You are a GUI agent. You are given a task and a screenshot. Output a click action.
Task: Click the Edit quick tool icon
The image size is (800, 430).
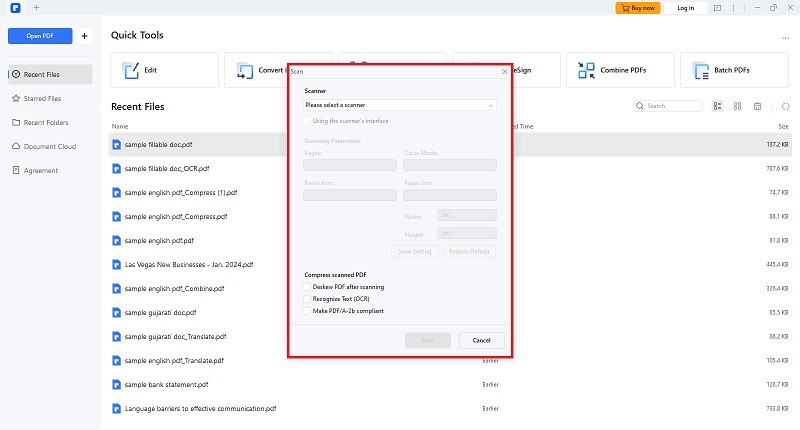[131, 70]
